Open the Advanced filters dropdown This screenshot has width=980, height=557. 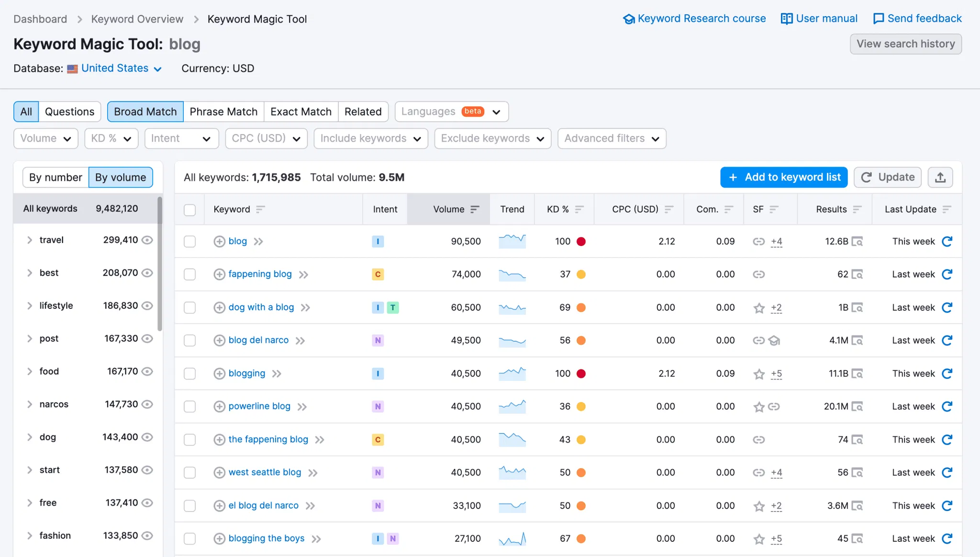point(612,138)
